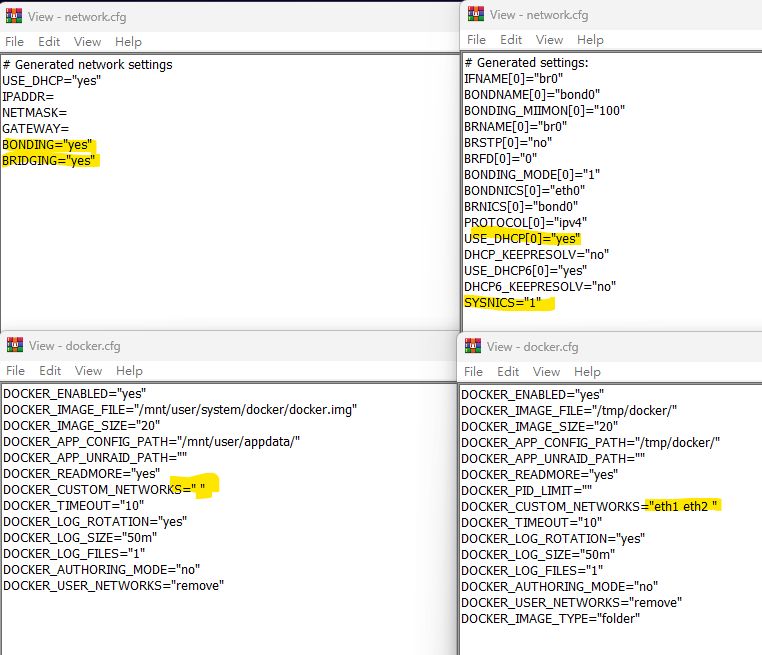Click the BRSTP[0]="no" line
The height and width of the screenshot is (655, 762).
click(x=508, y=143)
